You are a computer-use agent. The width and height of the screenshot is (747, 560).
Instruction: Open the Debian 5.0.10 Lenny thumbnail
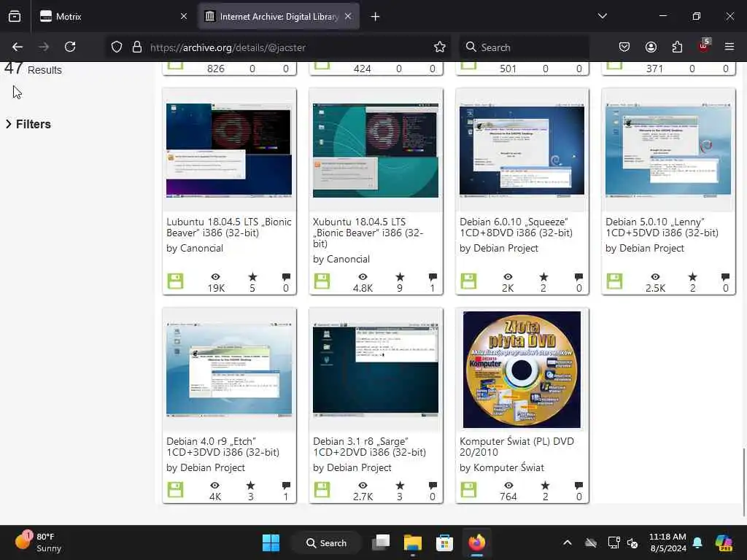pyautogui.click(x=668, y=150)
